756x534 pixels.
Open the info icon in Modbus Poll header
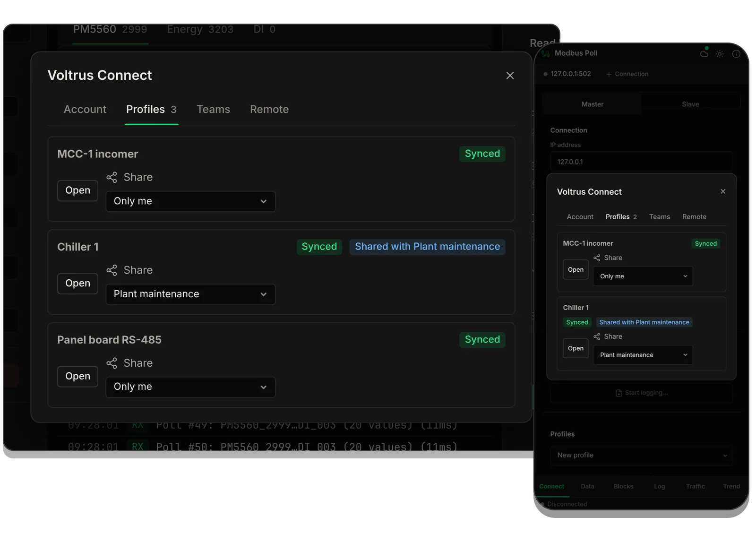[x=736, y=54]
